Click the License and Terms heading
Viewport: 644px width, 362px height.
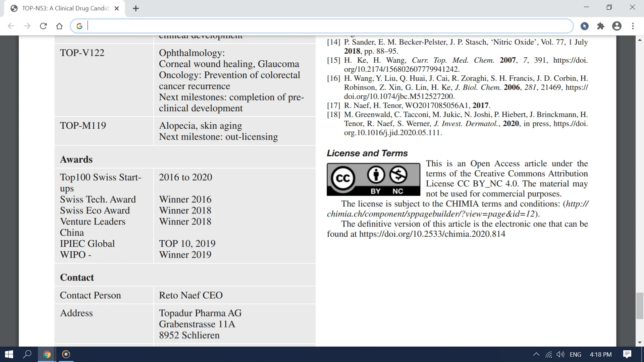[367, 153]
